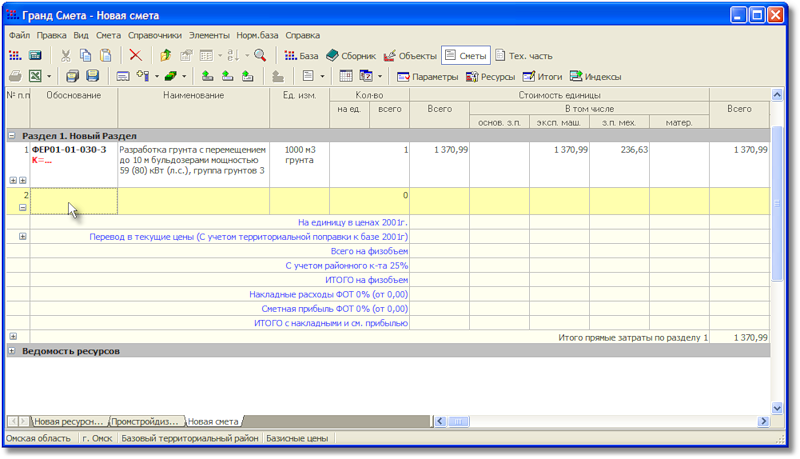Image resolution: width=800 pixels, height=459 pixels.
Task: Click the red K=... coefficient text
Action: point(42,160)
